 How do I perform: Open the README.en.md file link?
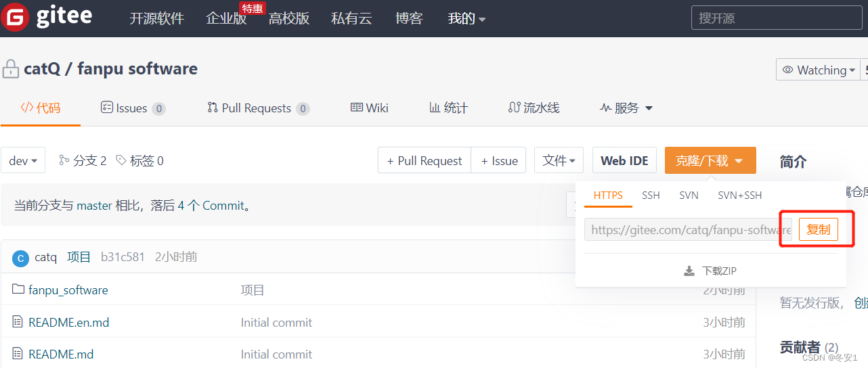(x=69, y=323)
